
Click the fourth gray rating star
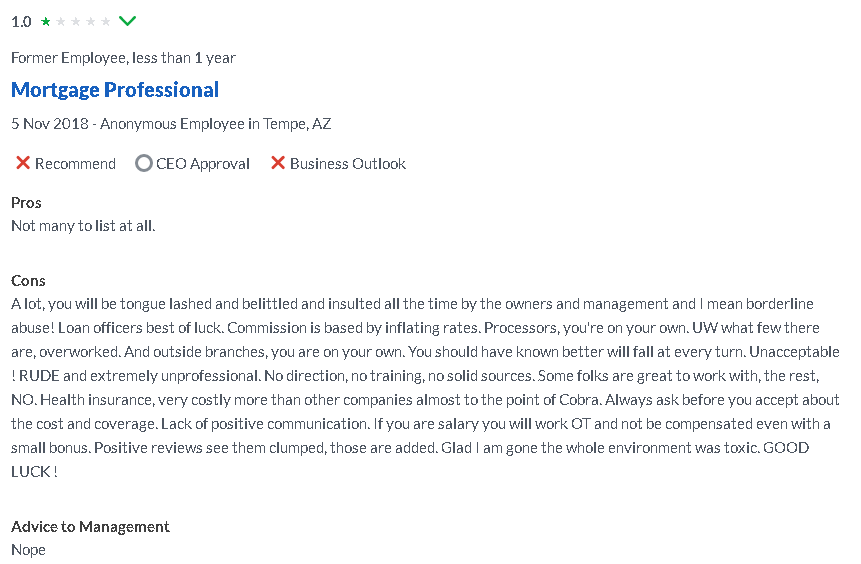(91, 21)
